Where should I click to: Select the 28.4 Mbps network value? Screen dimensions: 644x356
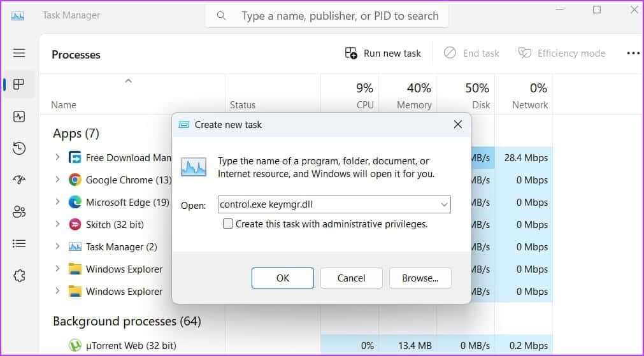(x=526, y=158)
